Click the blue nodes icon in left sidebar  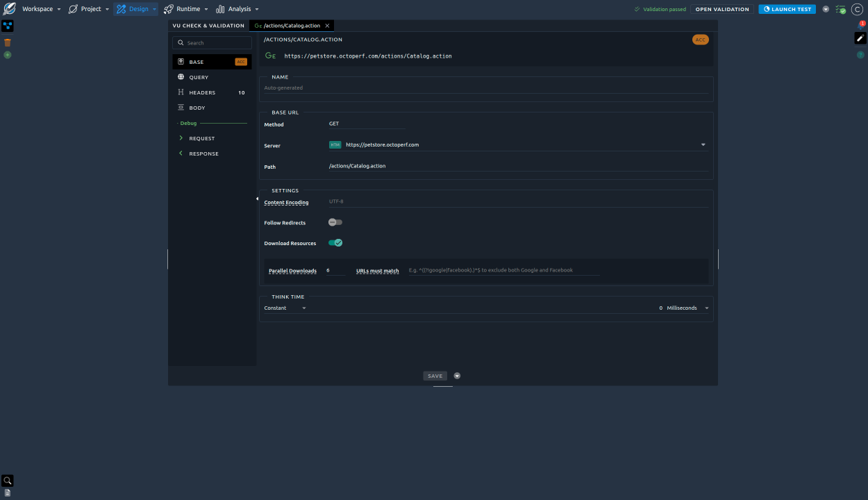[8, 26]
